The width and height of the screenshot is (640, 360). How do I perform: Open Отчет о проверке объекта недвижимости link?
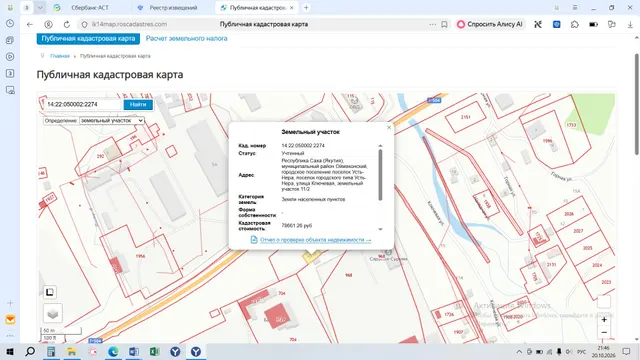click(x=316, y=240)
